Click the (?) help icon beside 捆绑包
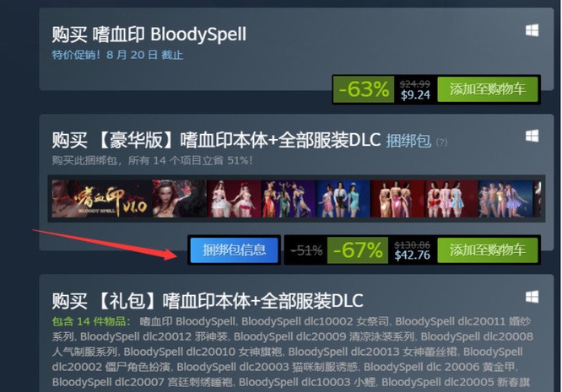The width and height of the screenshot is (562, 392). pyautogui.click(x=441, y=142)
